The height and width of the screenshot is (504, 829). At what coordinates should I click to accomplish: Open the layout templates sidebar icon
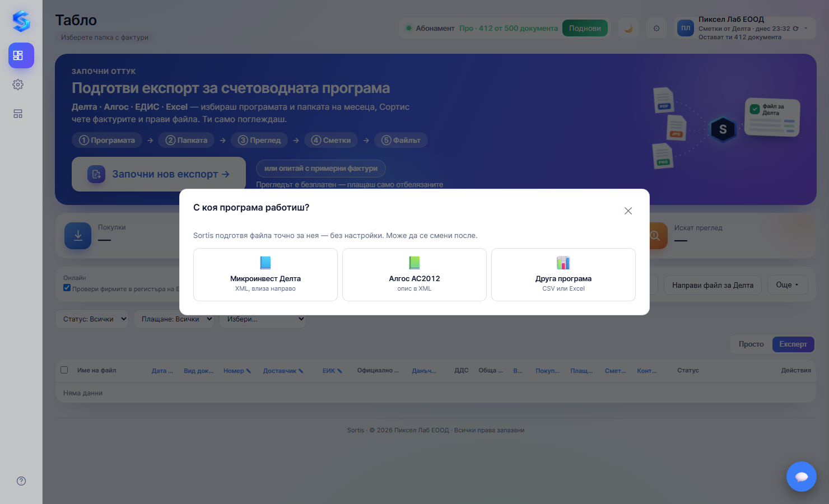coord(18,114)
